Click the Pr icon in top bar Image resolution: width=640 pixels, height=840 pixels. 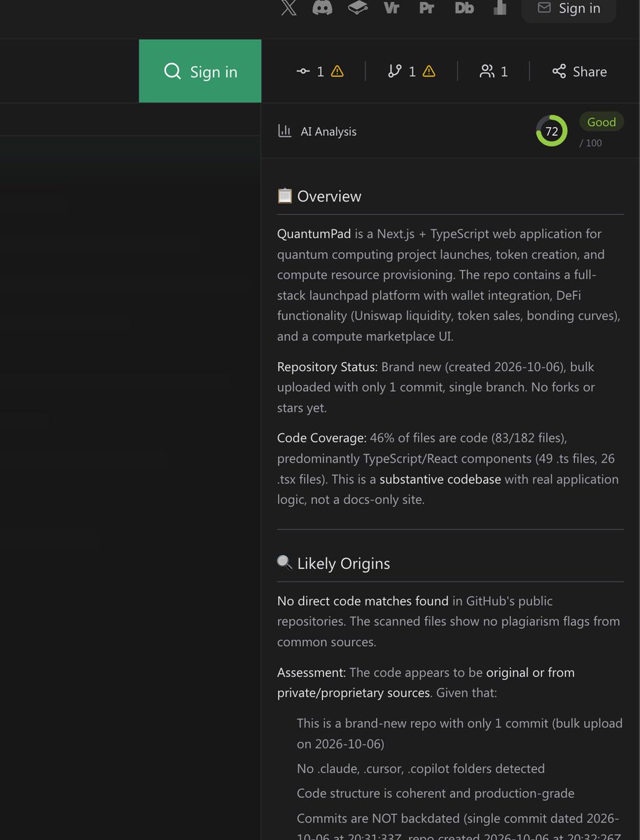[426, 8]
